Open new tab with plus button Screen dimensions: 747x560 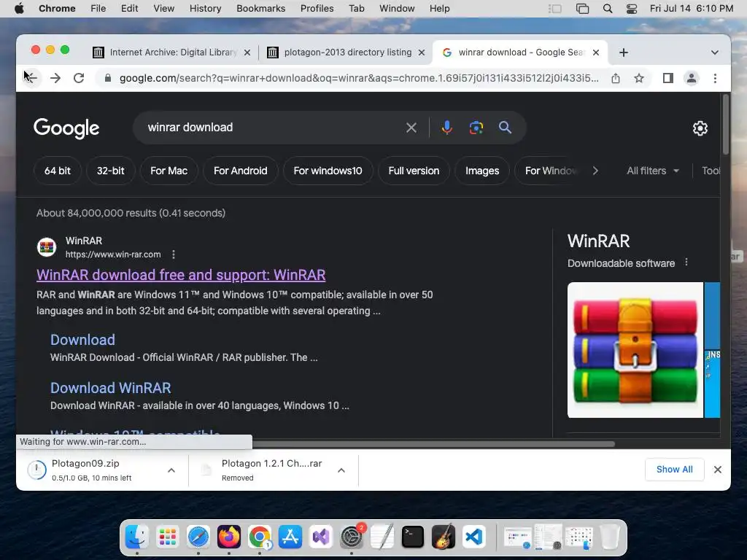(624, 52)
